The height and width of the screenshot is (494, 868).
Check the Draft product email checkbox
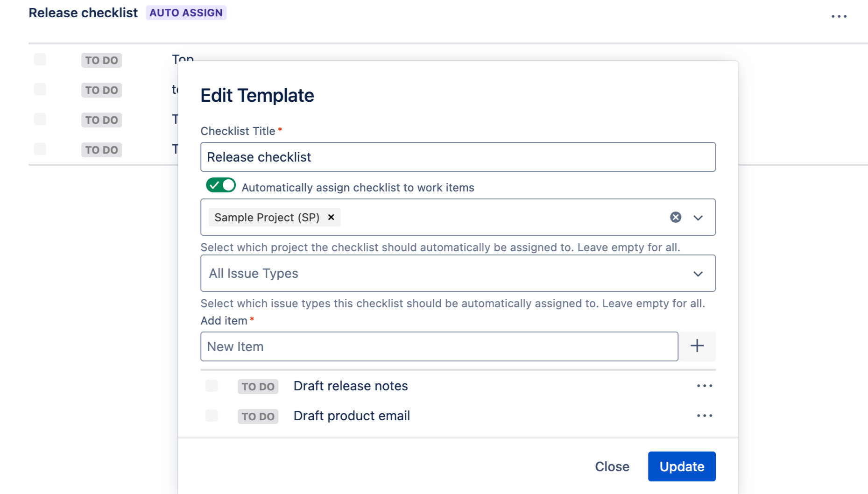[x=212, y=416]
